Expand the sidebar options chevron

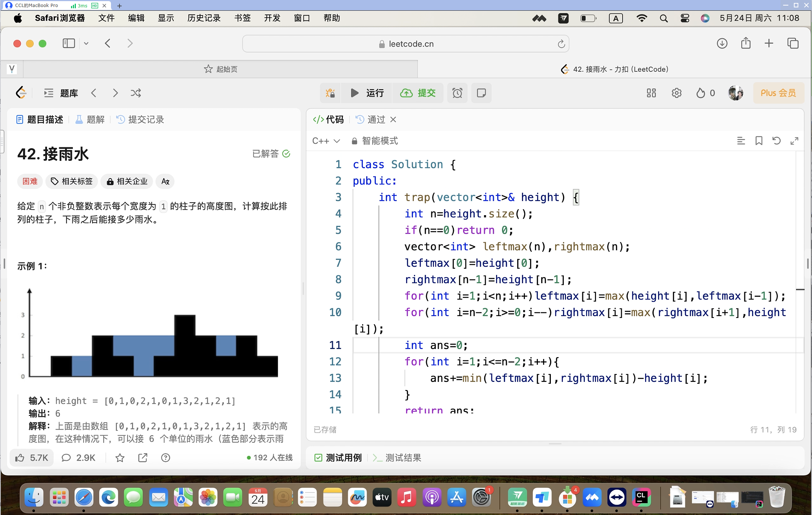[86, 44]
